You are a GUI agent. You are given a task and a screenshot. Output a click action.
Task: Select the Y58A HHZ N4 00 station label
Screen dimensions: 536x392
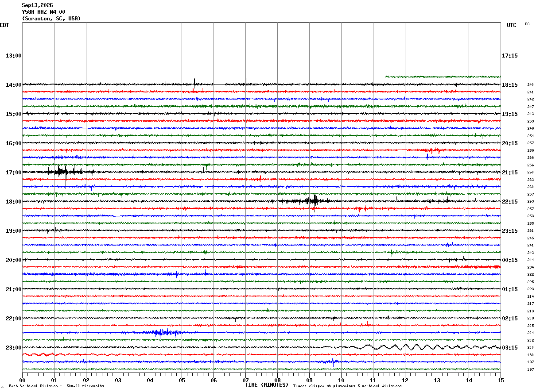click(x=43, y=12)
